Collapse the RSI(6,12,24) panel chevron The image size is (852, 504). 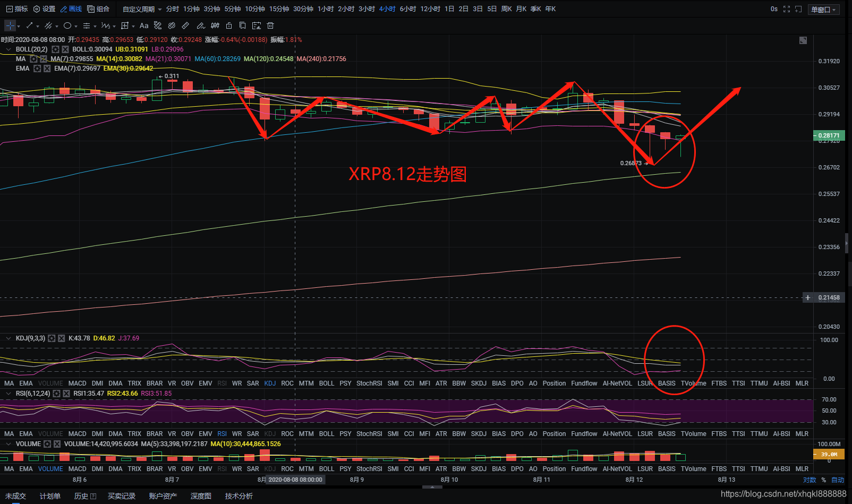[8, 394]
